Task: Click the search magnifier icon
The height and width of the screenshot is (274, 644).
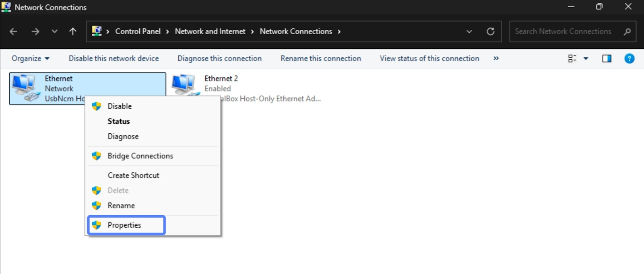Action: click(627, 31)
